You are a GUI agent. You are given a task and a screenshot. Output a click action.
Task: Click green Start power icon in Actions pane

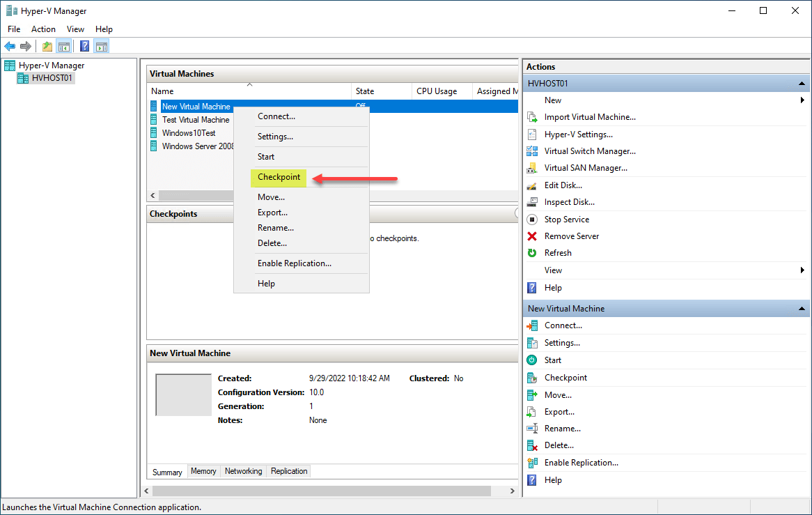click(532, 360)
